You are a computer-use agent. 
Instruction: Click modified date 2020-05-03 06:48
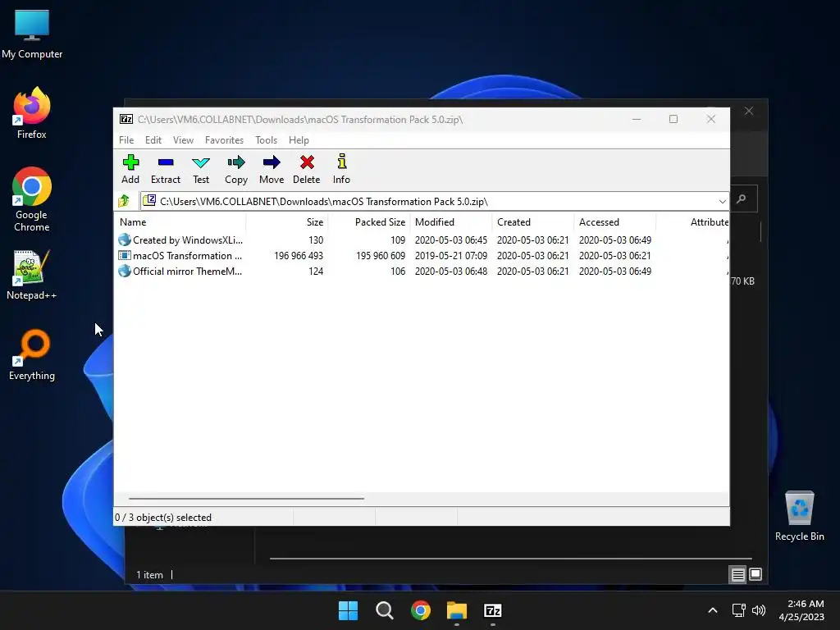451,271
